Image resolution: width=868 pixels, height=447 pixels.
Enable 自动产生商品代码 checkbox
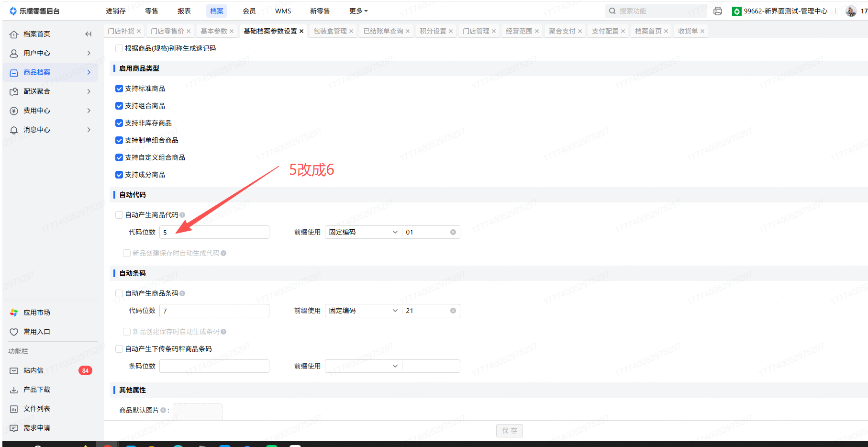coord(119,215)
